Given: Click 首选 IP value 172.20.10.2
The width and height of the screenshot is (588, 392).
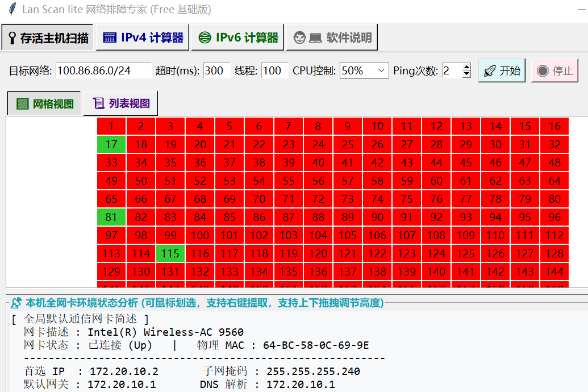Looking at the screenshot, I should (x=124, y=372).
